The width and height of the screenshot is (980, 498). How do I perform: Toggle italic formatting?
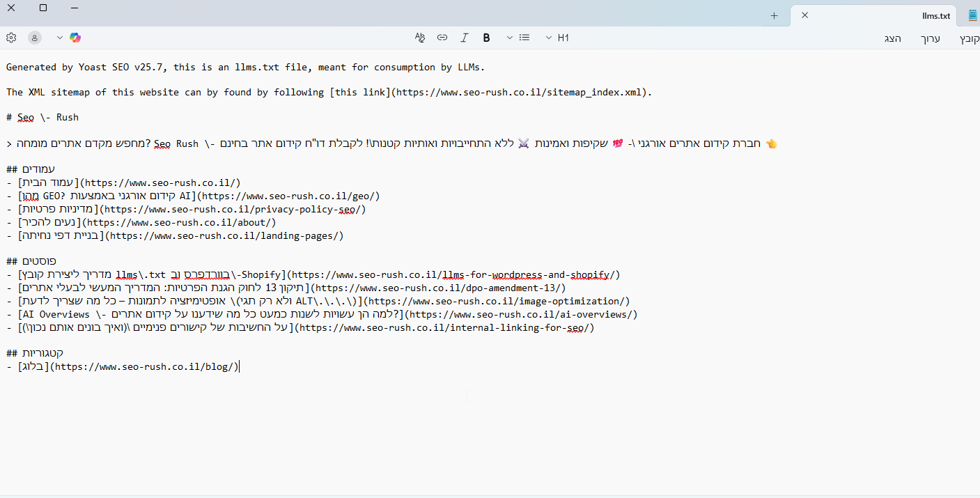464,38
